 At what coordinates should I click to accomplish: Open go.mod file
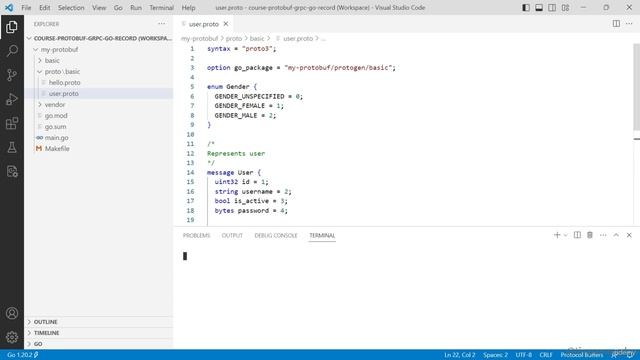coord(98,116)
